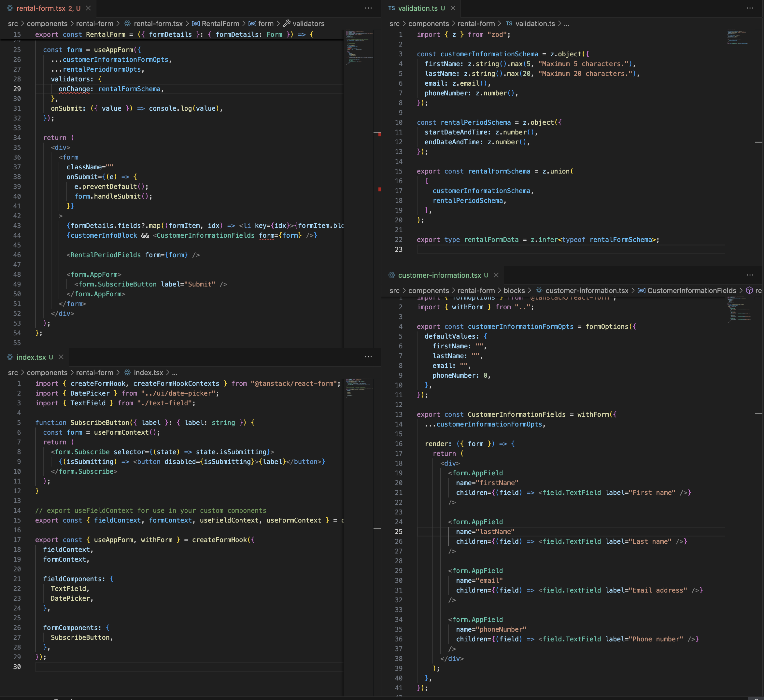Click the 'src' breadcrumb in validation.ts editor
This screenshot has height=700, width=764.
pos(394,23)
